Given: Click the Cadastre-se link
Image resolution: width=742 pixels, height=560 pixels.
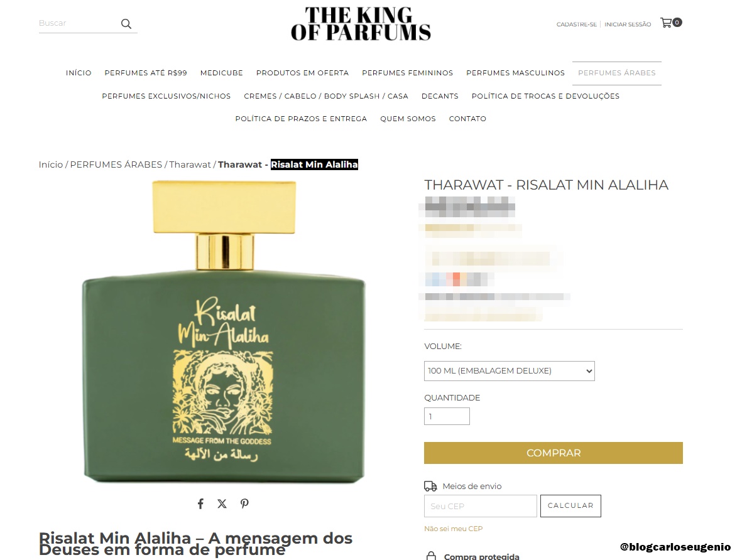Looking at the screenshot, I should point(576,24).
